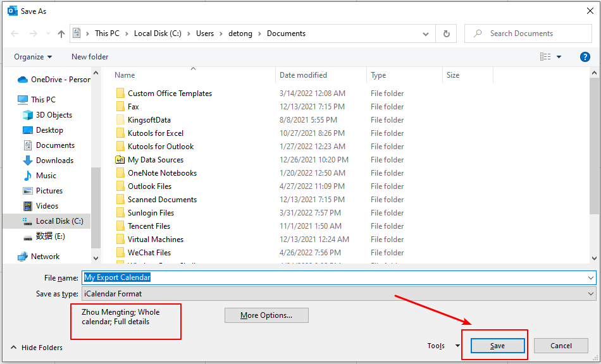
Task: Click the Save button
Action: (x=497, y=346)
